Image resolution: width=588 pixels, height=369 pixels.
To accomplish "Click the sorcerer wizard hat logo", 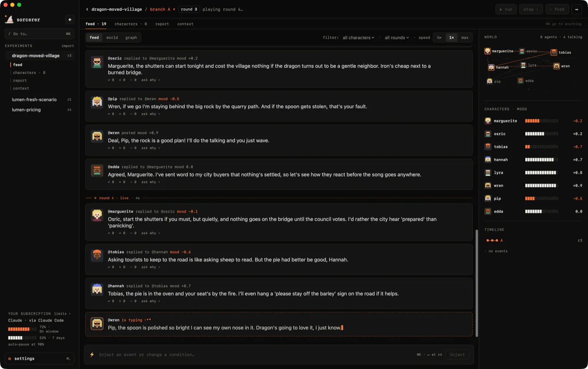I will click(9, 19).
